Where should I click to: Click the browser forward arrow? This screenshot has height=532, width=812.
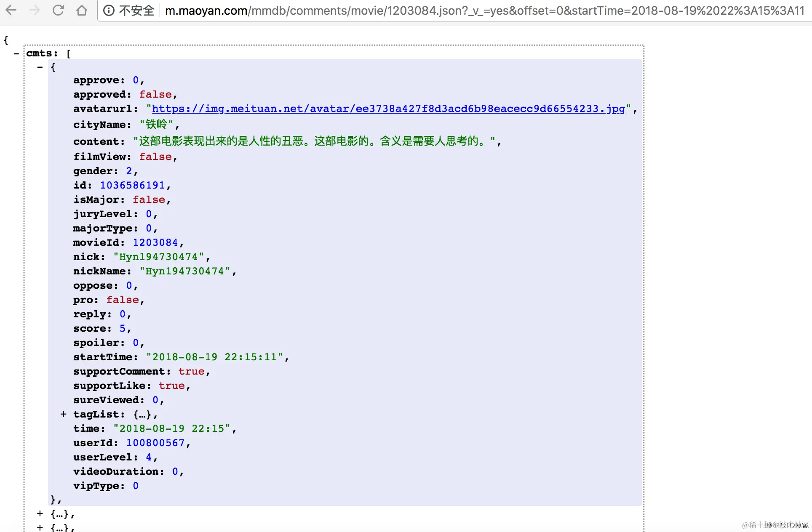[x=35, y=10]
